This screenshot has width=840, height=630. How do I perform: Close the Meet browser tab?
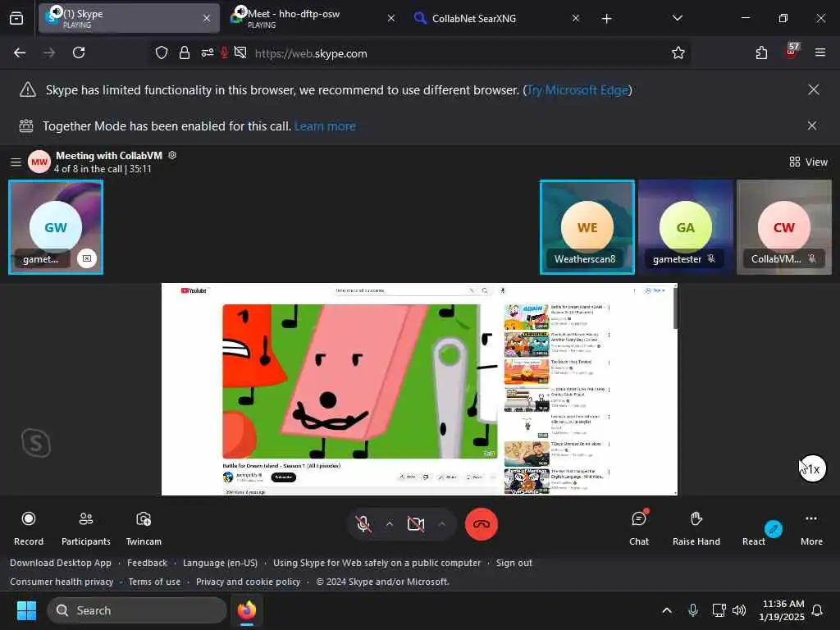pyautogui.click(x=391, y=18)
